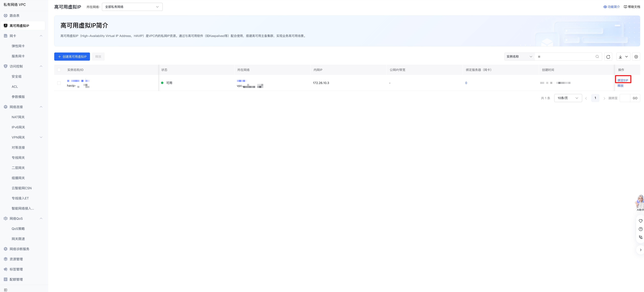The width and height of the screenshot is (644, 292).
Task: Open 网关限速 in the sidebar
Action: [x=18, y=239]
